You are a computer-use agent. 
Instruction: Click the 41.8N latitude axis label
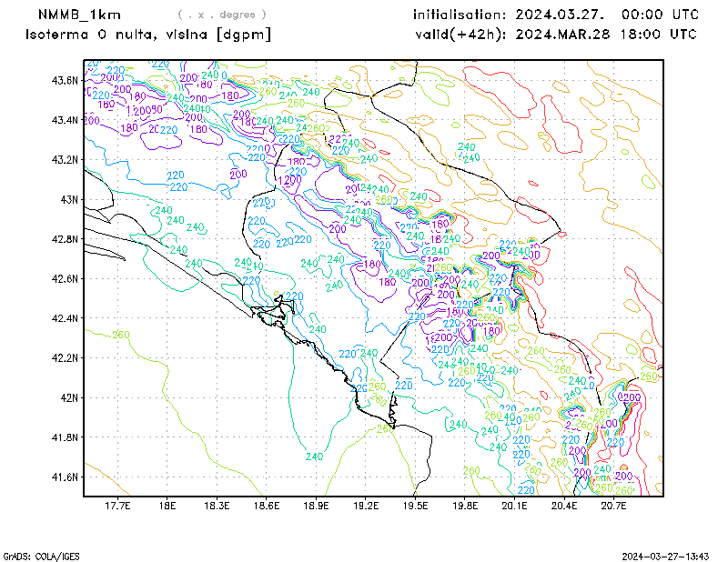(x=65, y=437)
